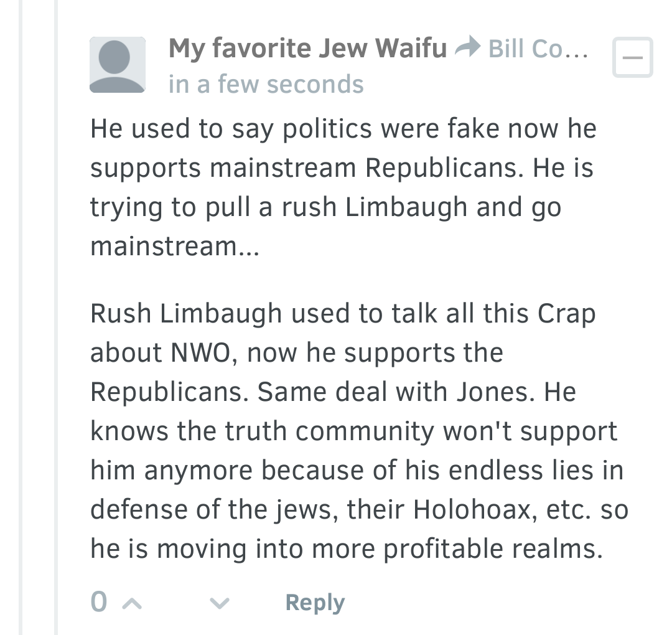Upvote the comment with the up chevron
This screenshot has height=635, width=672.
pyautogui.click(x=132, y=603)
